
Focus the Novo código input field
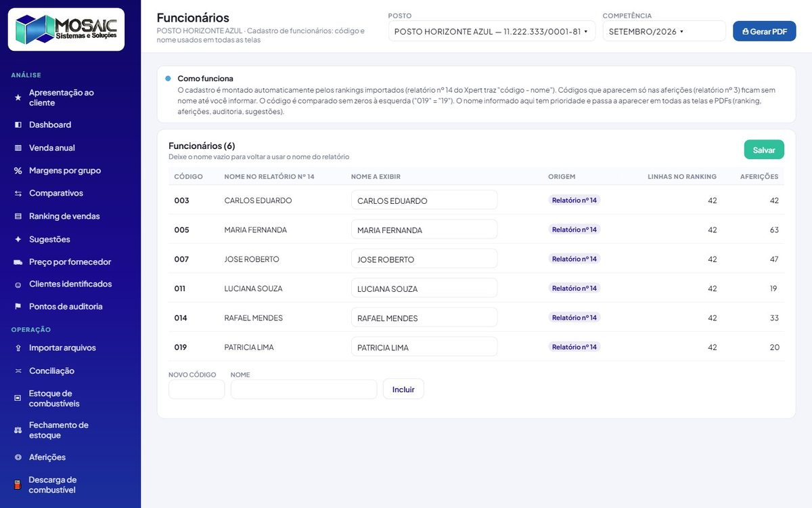[x=196, y=389]
